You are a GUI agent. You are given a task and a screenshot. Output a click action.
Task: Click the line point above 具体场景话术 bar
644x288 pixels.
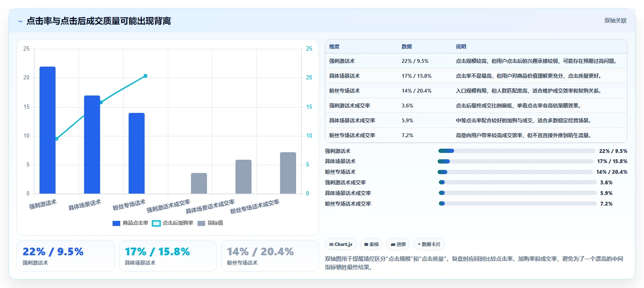pos(101,102)
